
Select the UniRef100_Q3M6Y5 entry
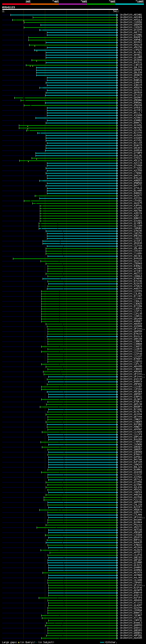click(131, 82)
